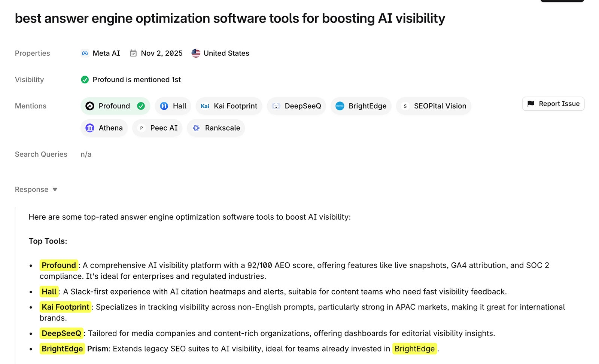
Task: Select the Profound mention chip
Action: coord(115,106)
